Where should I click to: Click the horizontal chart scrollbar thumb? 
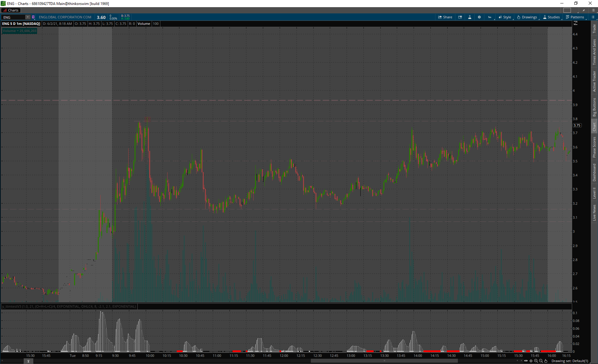[384, 361]
